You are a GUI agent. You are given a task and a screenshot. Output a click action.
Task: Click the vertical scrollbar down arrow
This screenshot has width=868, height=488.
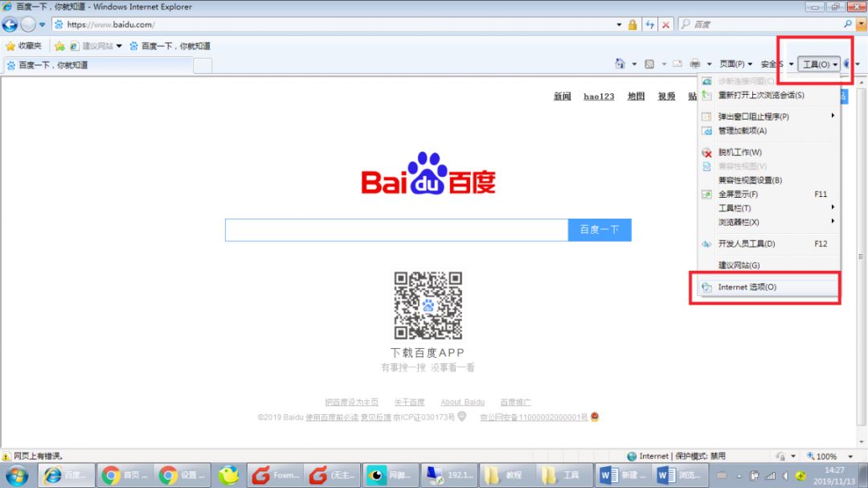click(x=862, y=442)
